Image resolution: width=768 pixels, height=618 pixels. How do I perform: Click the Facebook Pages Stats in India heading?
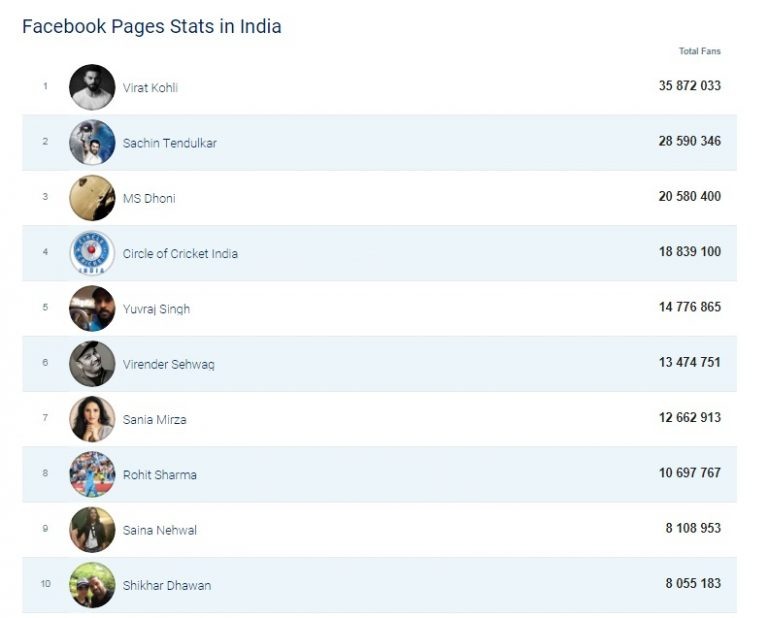pyautogui.click(x=152, y=27)
